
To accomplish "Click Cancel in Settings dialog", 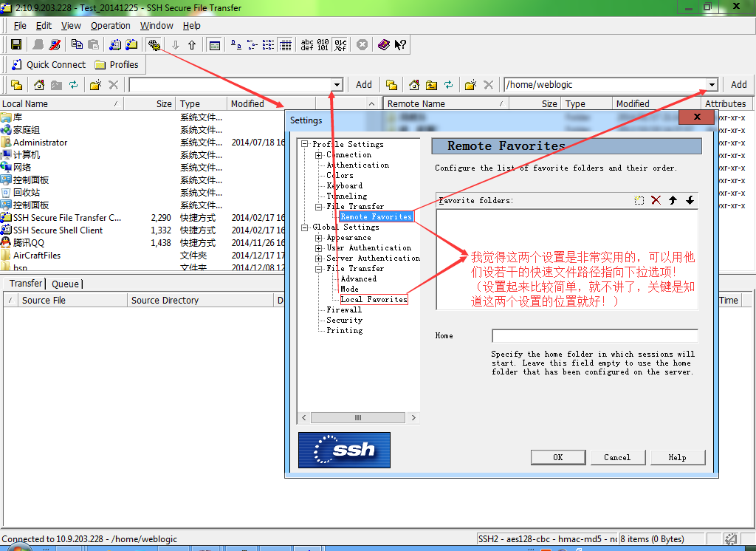I will click(618, 457).
